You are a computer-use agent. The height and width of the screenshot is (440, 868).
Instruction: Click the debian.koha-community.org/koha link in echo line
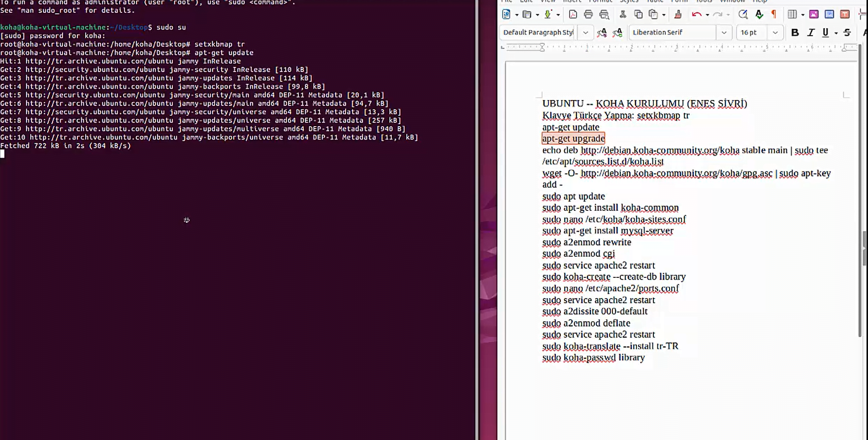(660, 150)
